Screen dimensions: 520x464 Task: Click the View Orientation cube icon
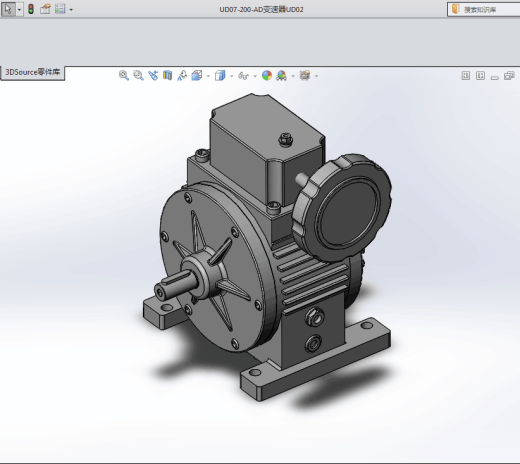pyautogui.click(x=197, y=75)
